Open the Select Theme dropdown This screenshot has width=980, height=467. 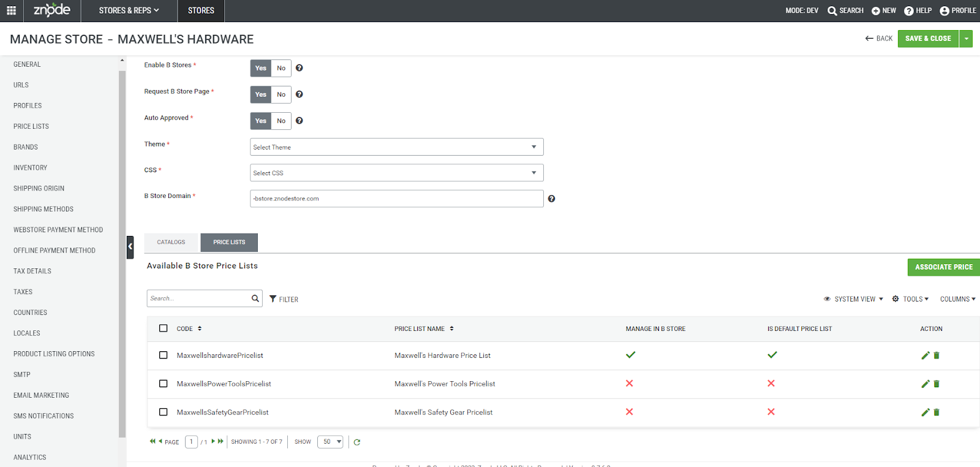397,147
